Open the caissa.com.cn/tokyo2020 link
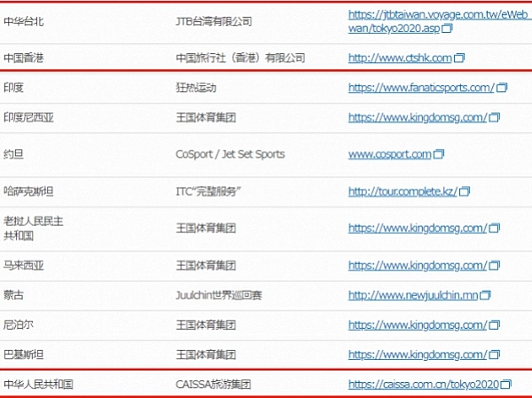This screenshot has height=398, width=532. click(x=424, y=385)
